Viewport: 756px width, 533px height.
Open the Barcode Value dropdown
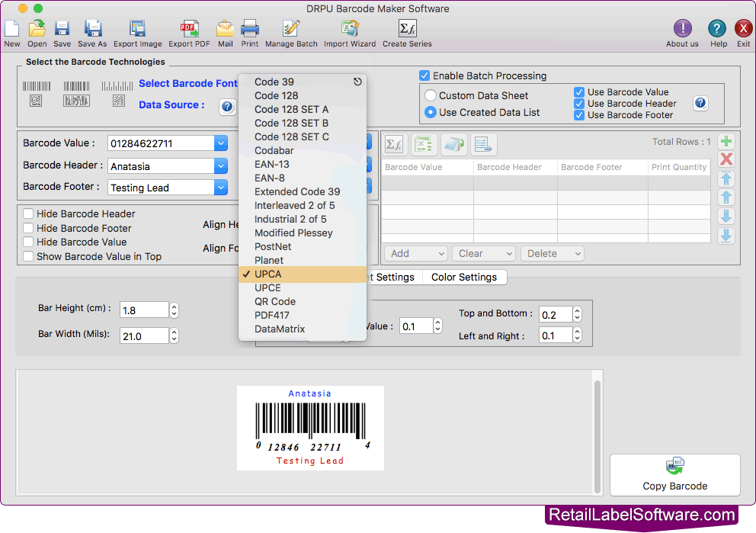tap(221, 143)
